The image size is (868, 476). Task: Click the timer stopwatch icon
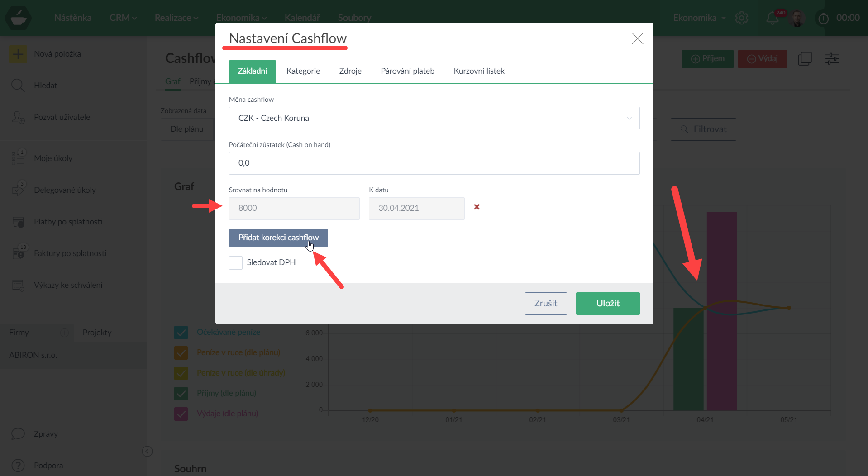tap(823, 18)
